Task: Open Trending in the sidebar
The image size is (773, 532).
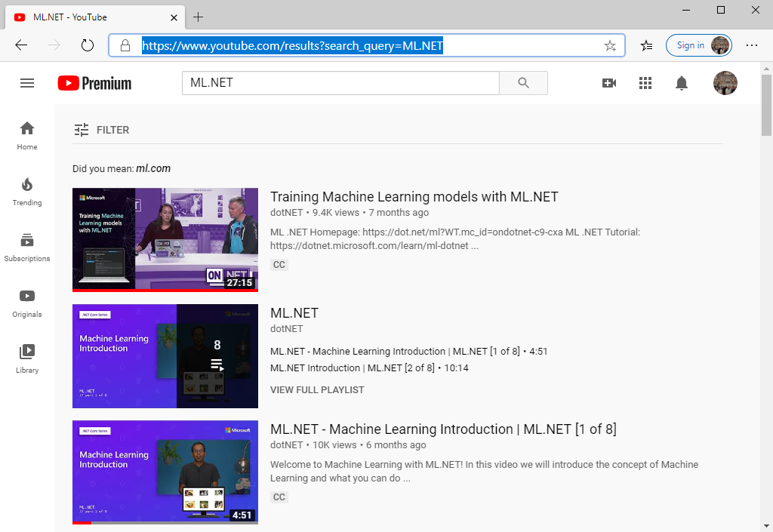Action: click(27, 192)
